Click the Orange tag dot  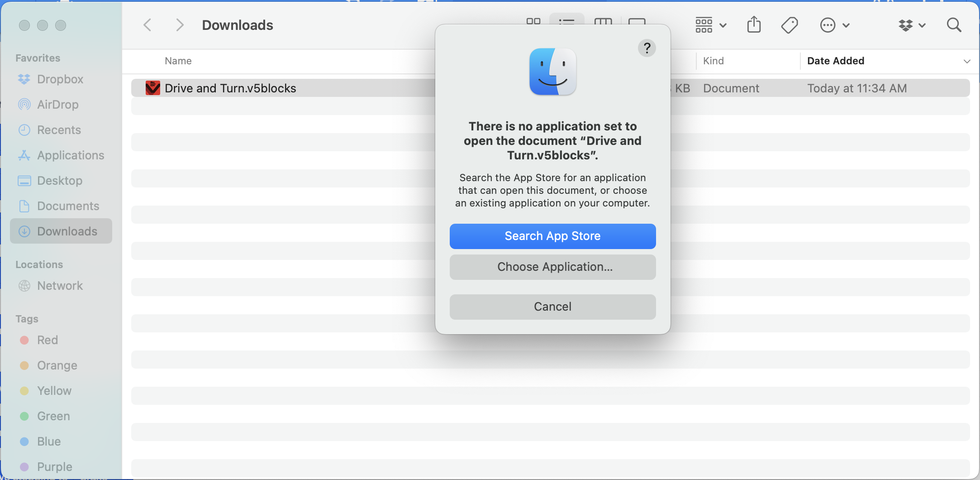(24, 365)
